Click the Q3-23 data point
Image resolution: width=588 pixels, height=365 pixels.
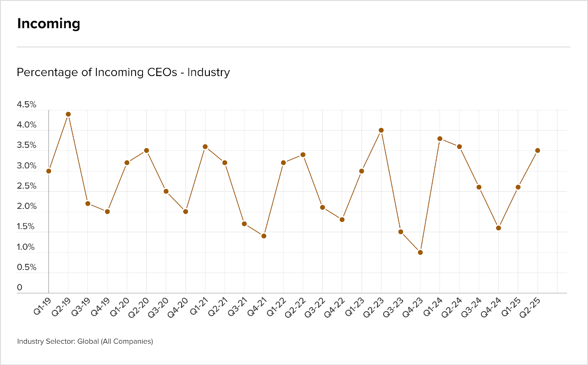401,232
